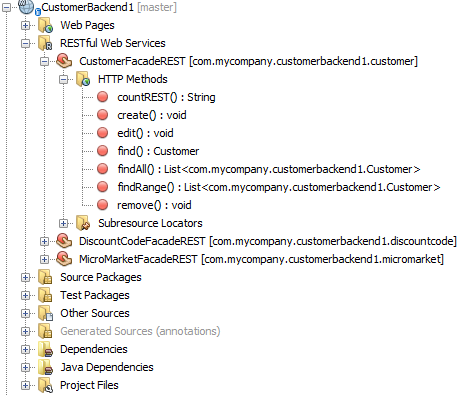
Task: Select find() : Customer method
Action: (158, 151)
